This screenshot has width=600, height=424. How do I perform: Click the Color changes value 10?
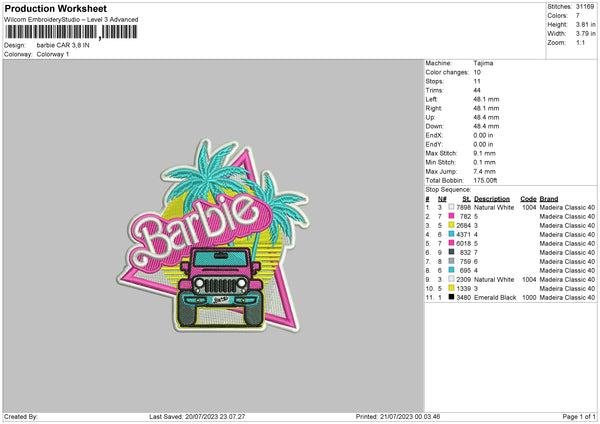point(477,72)
